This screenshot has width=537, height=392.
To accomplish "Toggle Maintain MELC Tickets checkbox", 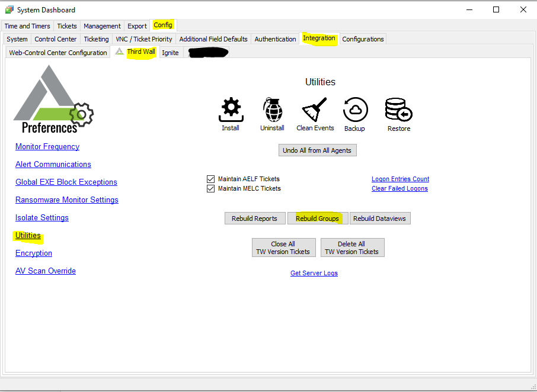I will [x=210, y=188].
